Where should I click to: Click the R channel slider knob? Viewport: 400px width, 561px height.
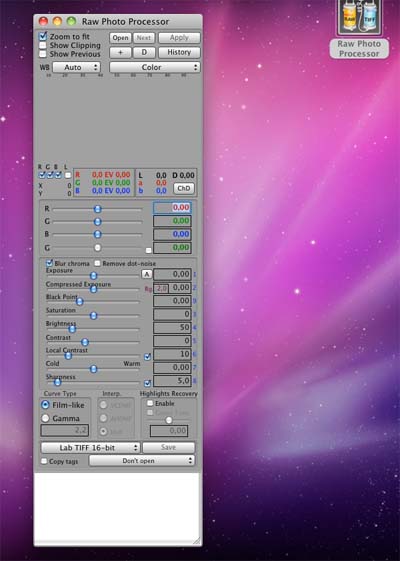click(98, 209)
